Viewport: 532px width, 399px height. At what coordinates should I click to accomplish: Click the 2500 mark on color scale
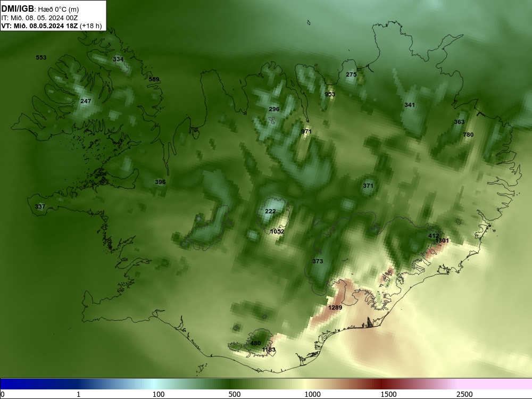pyautogui.click(x=464, y=394)
